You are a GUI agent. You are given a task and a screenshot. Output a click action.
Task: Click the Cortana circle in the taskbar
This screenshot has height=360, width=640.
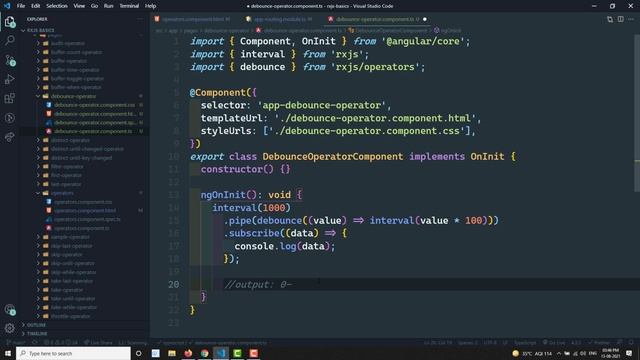pyautogui.click(x=139, y=353)
